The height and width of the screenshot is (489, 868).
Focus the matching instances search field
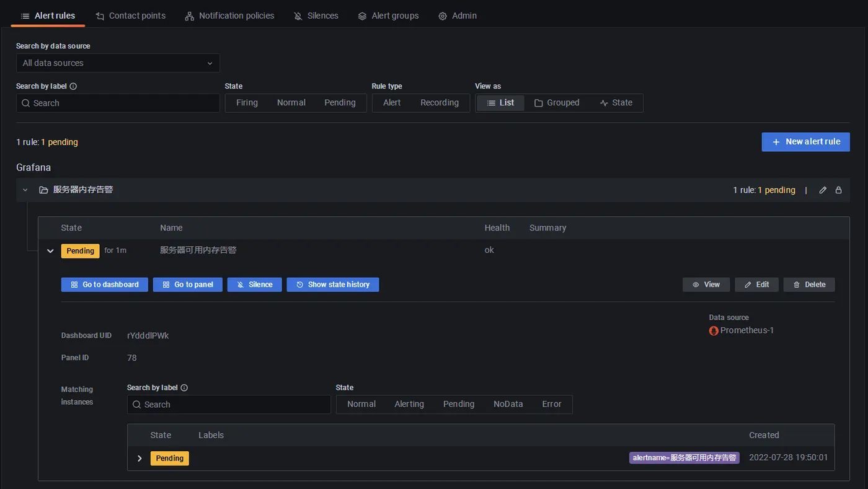(x=229, y=405)
